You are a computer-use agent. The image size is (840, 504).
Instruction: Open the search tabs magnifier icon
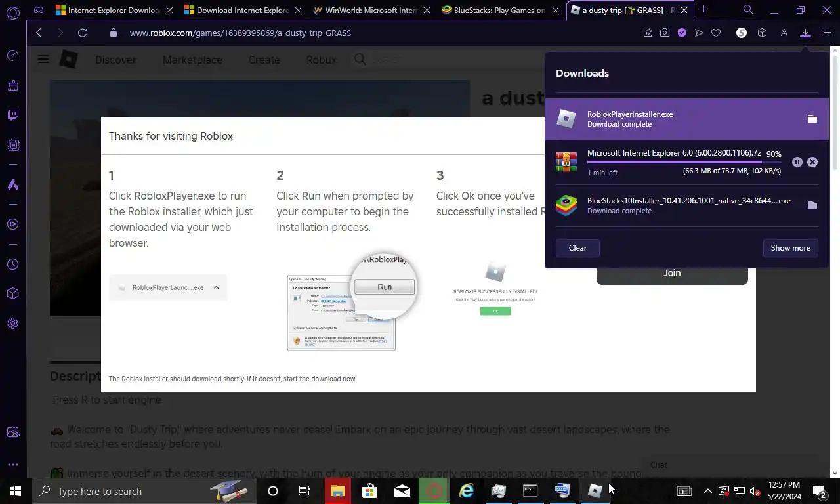point(747,9)
